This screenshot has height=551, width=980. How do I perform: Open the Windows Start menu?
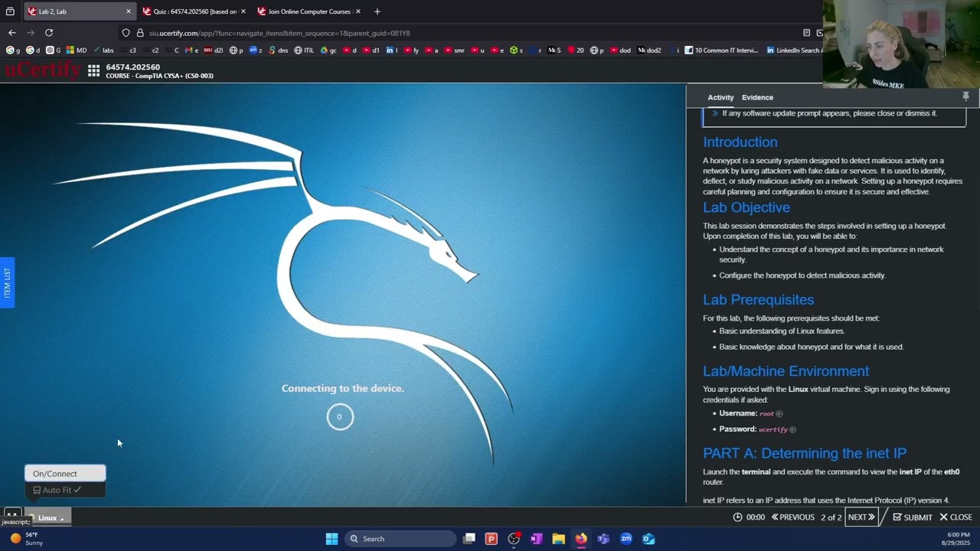(332, 539)
